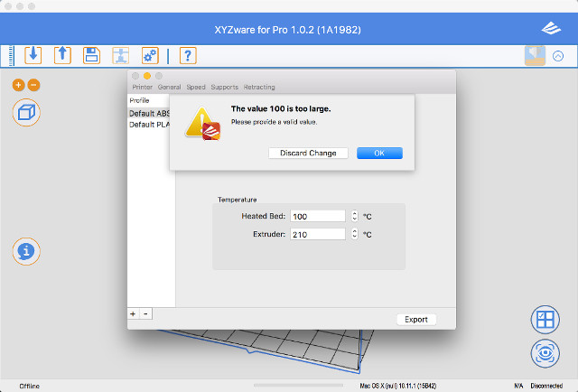Switch to the Speed tab

click(196, 87)
